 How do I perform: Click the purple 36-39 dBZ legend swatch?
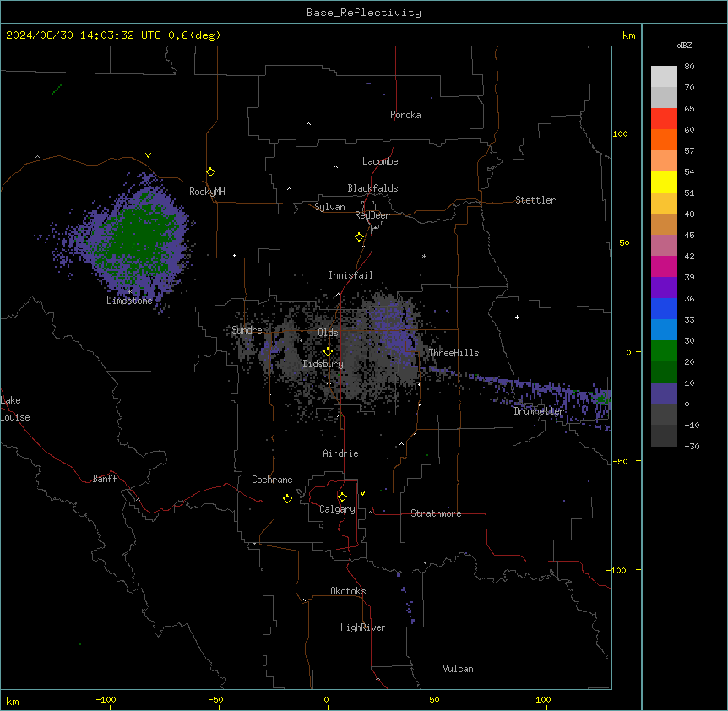(664, 288)
